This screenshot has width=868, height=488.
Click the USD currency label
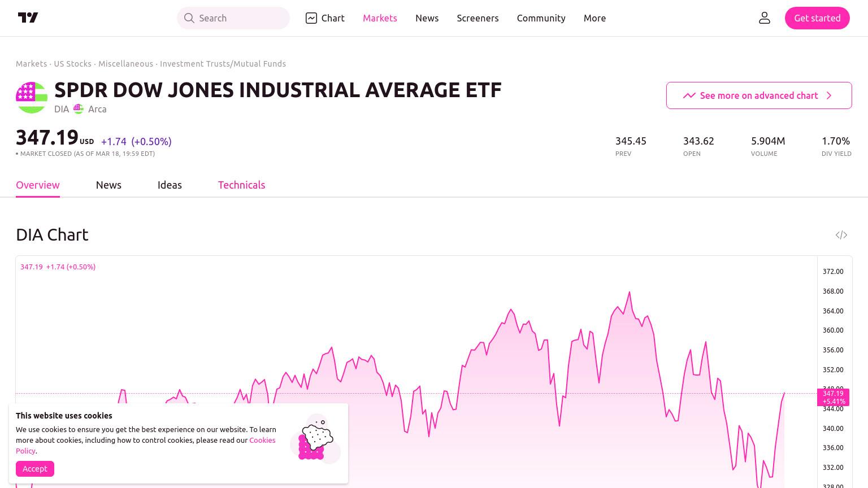tap(86, 142)
